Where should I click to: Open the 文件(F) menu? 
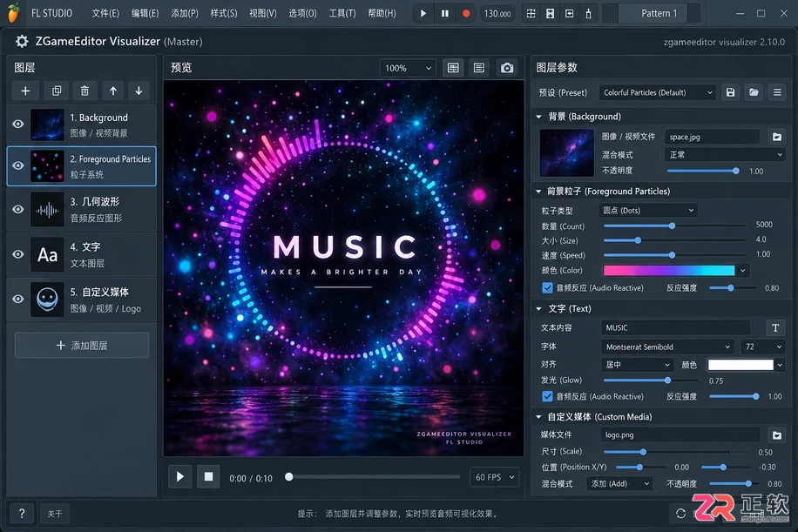(x=105, y=13)
